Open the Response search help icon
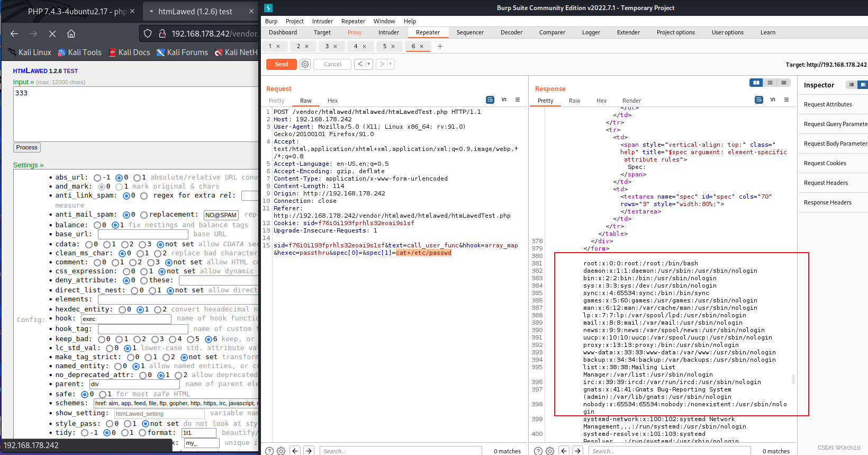The width and height of the screenshot is (868, 455). tap(538, 451)
